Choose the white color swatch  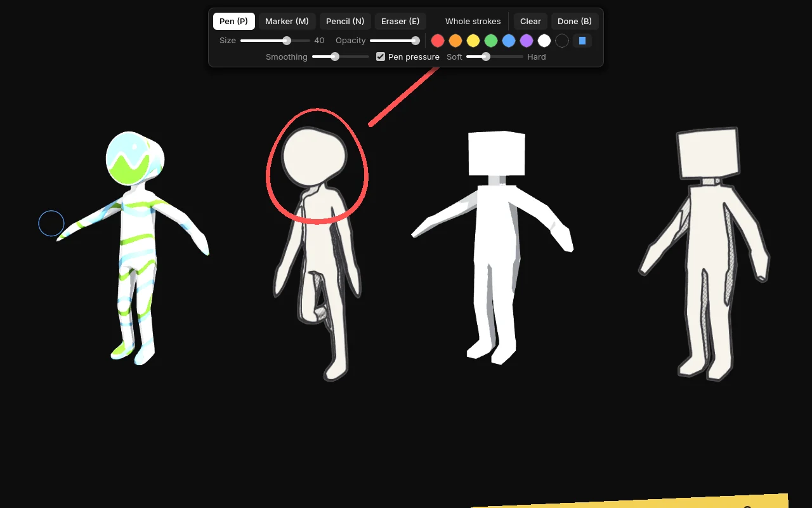544,41
